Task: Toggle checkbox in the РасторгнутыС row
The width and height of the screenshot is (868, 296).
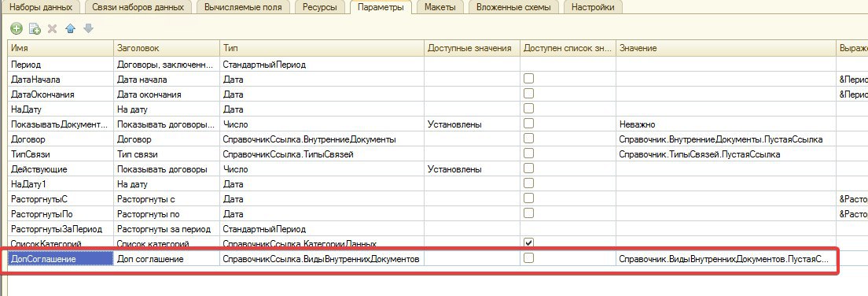Action: click(x=528, y=198)
